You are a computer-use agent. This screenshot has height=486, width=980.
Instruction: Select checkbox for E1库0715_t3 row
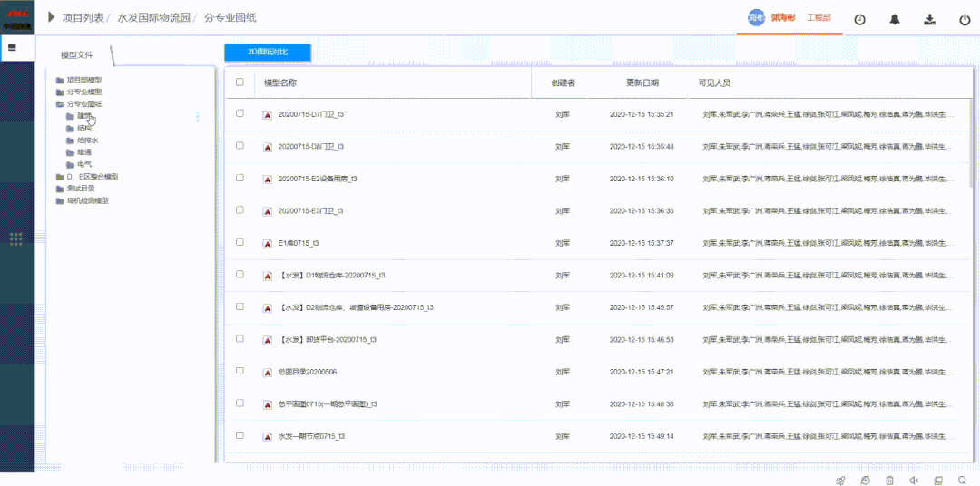240,242
